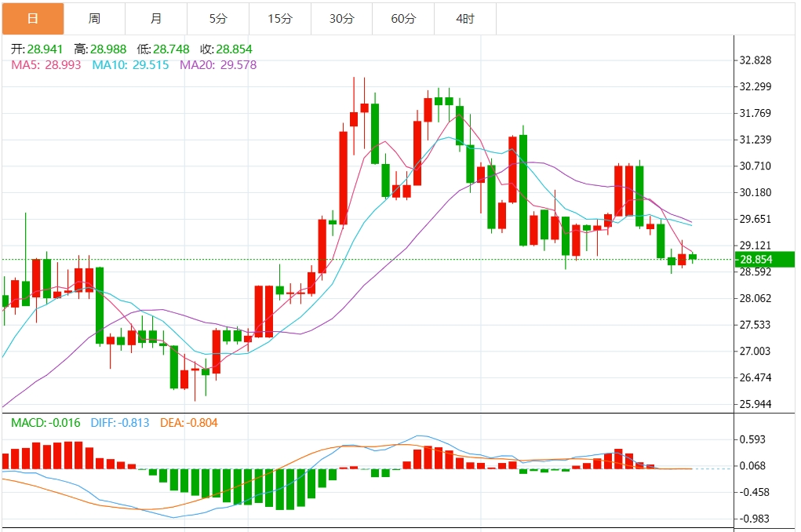Image resolution: width=801 pixels, height=532 pixels.
Task: Click the MA5: 28.993 label
Action: pyautogui.click(x=46, y=65)
